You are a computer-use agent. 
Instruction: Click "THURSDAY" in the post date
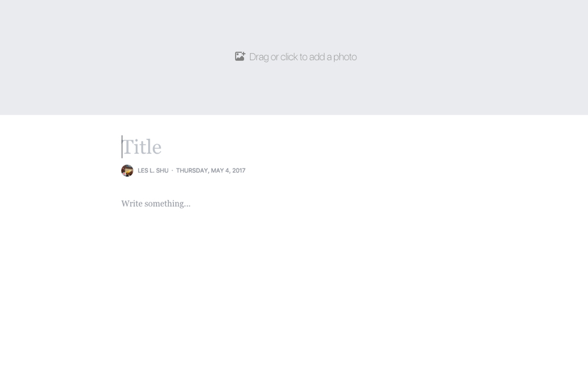click(x=192, y=171)
